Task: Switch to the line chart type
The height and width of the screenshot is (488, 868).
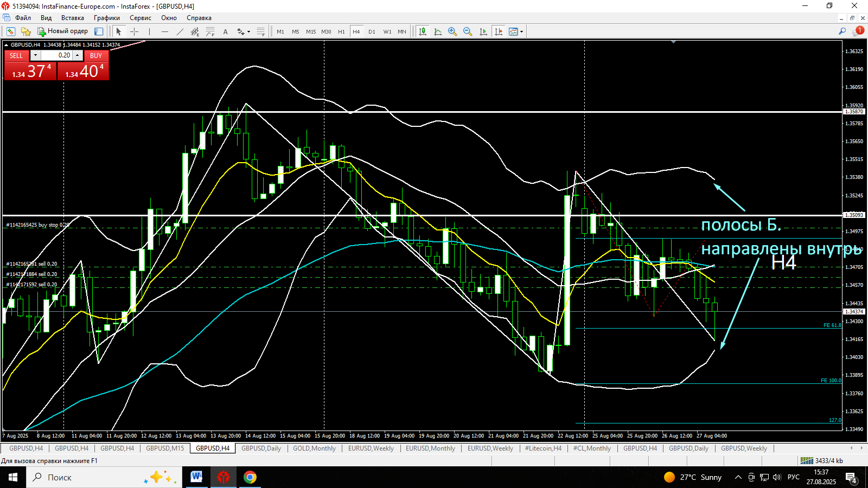Action: click(x=438, y=31)
